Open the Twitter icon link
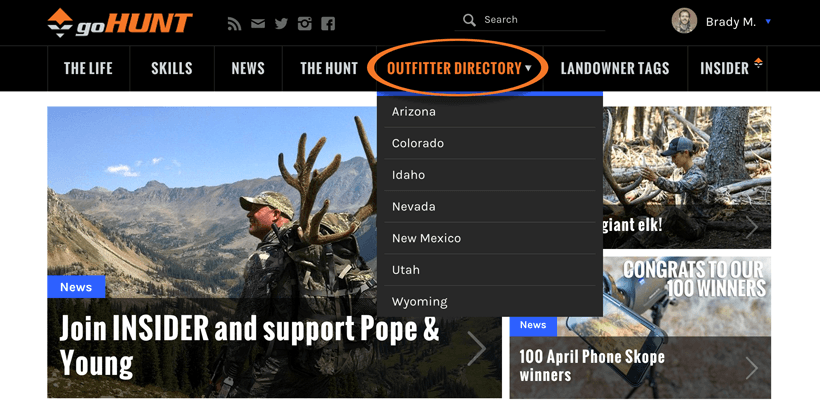The width and height of the screenshot is (820, 409). 281,24
